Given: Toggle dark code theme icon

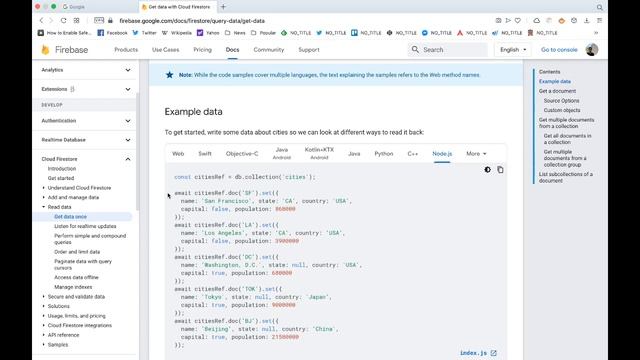Looking at the screenshot, I should 487,170.
